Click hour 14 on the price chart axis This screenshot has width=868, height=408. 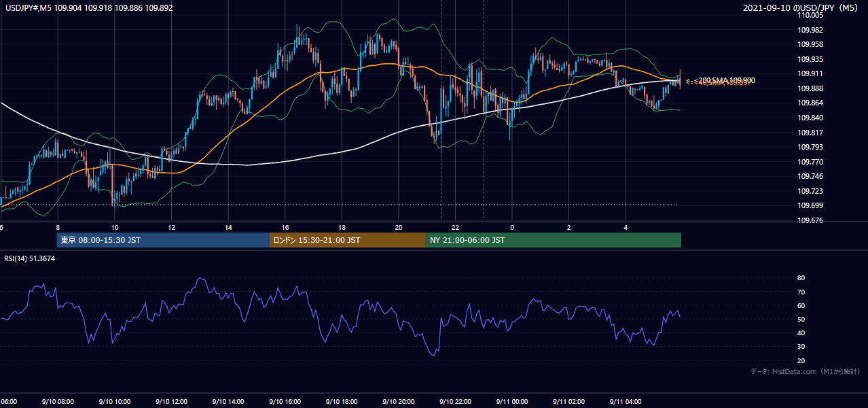228,228
